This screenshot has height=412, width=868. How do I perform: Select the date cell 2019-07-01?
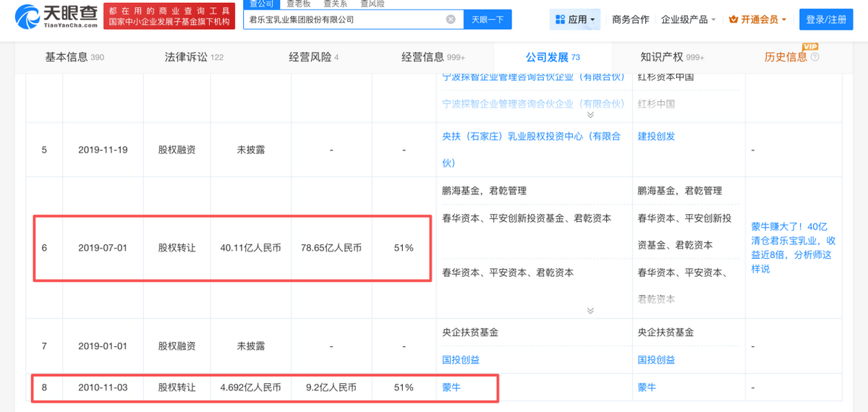click(x=103, y=248)
